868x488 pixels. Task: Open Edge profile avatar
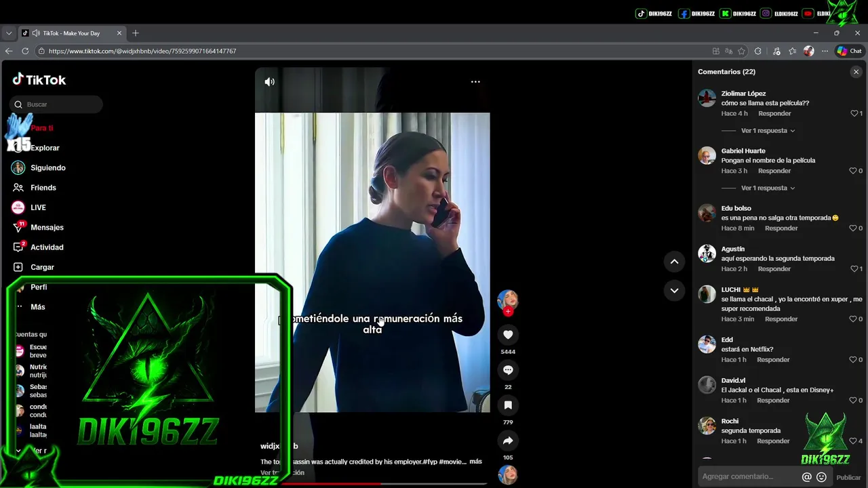tap(808, 51)
